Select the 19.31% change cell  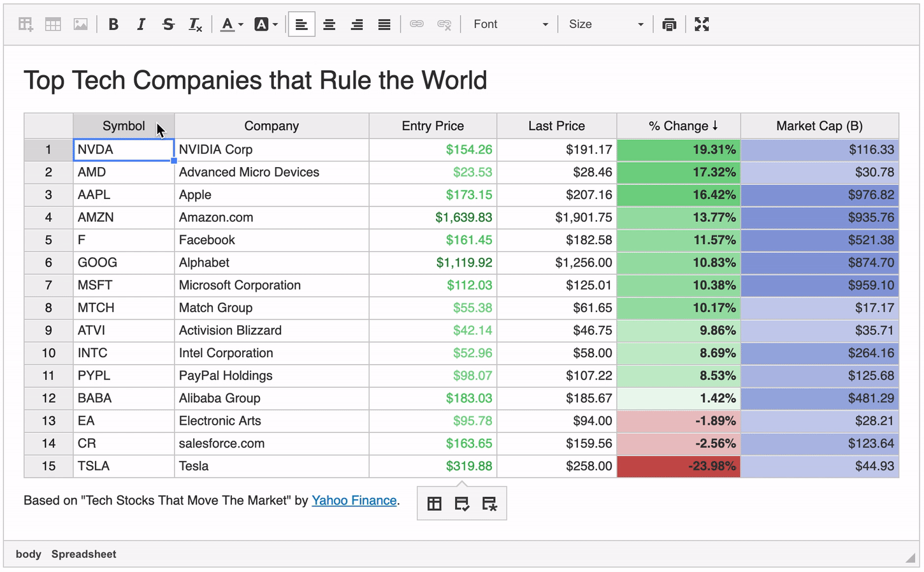click(x=679, y=150)
